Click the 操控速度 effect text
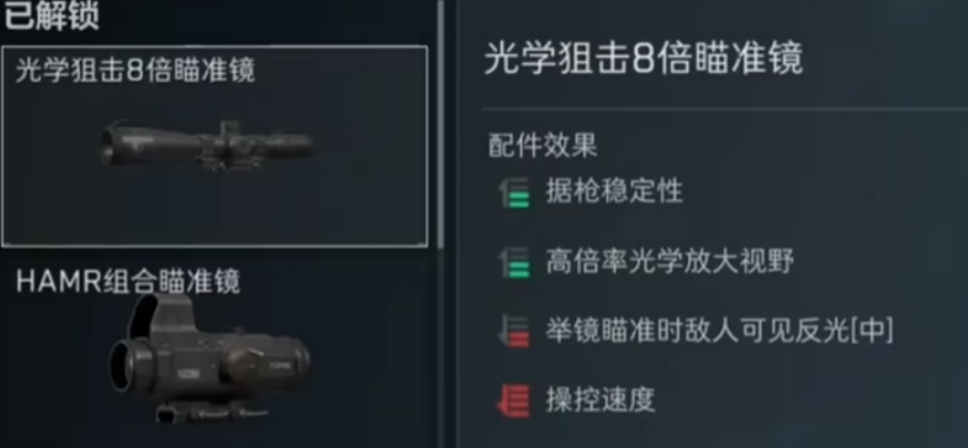Image resolution: width=968 pixels, height=448 pixels. click(x=600, y=401)
